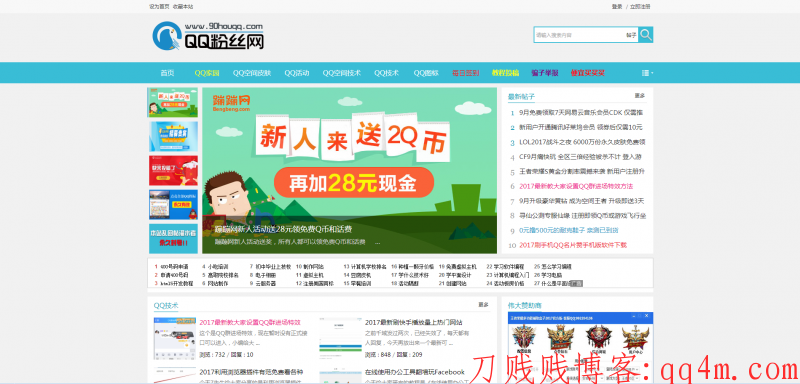Click the QQ技术 section heading
Viewport: 800px width, 384px height.
(166, 305)
